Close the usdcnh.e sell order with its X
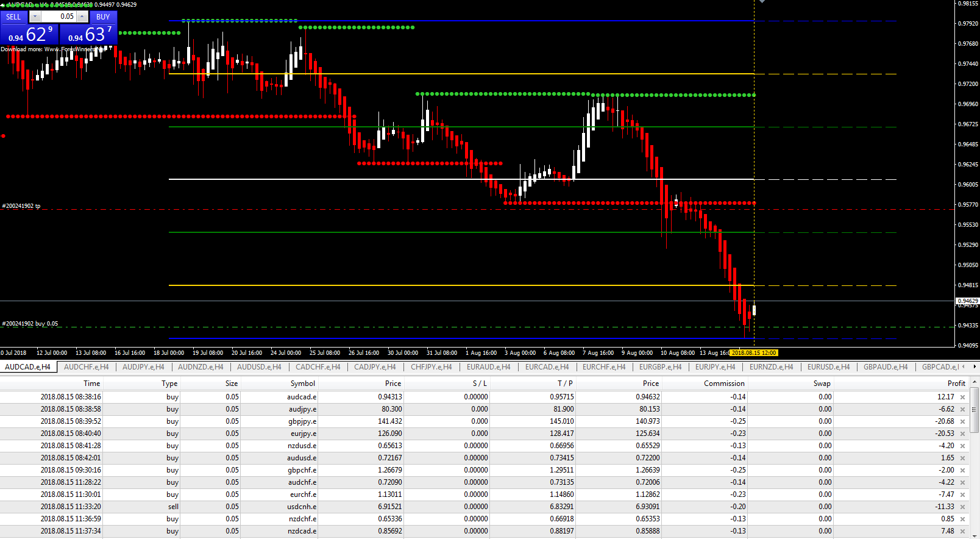 pyautogui.click(x=963, y=507)
